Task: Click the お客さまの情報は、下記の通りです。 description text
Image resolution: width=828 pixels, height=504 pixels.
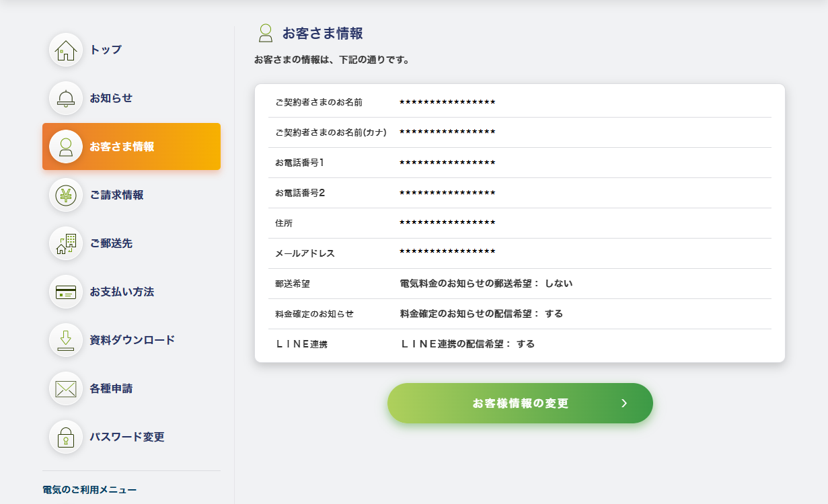Action: click(332, 60)
